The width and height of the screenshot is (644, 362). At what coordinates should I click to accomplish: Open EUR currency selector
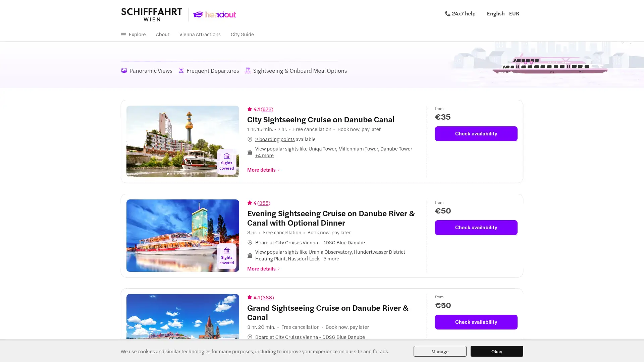pos(514,13)
